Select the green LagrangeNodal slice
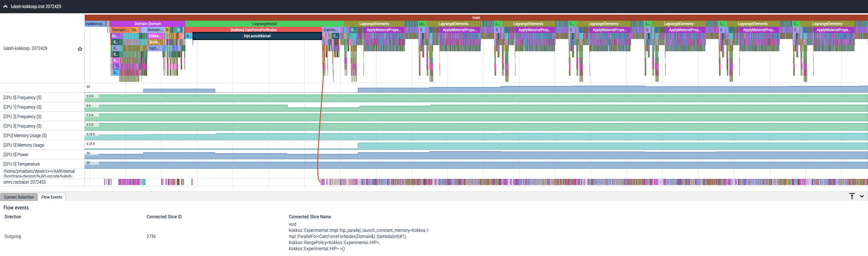This screenshot has height=256, width=868. [264, 24]
